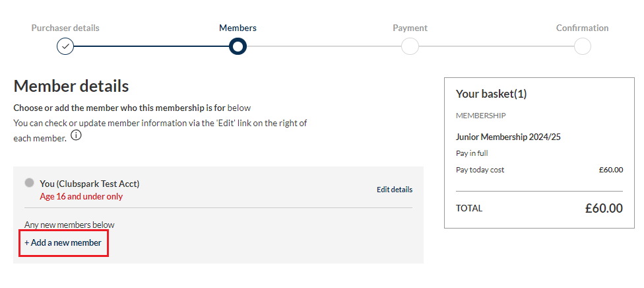644x288 pixels.
Task: Click the Confirmation step circle
Action: pos(582,46)
